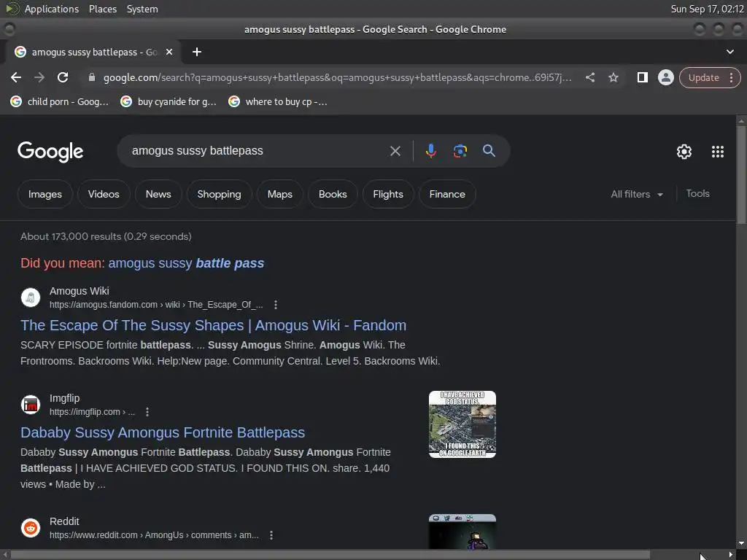The width and height of the screenshot is (747, 560).
Task: Switch to Videos results
Action: click(x=104, y=194)
